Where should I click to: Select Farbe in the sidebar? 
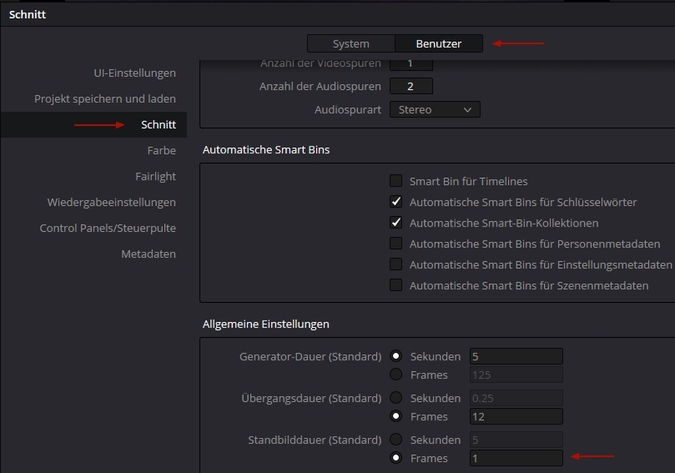tap(161, 151)
